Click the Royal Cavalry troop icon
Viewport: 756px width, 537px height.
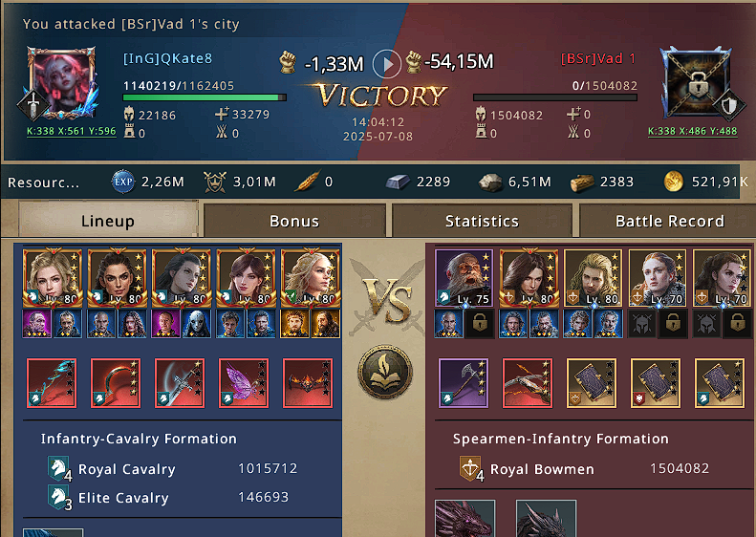coord(59,468)
